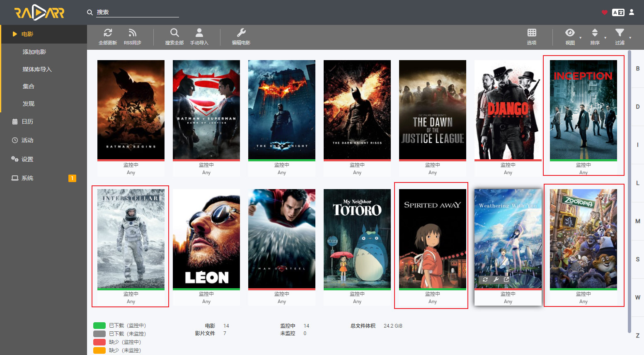Image resolution: width=644 pixels, height=355 pixels.
Task: Click 监控中 label under Inception
Action: tap(583, 165)
